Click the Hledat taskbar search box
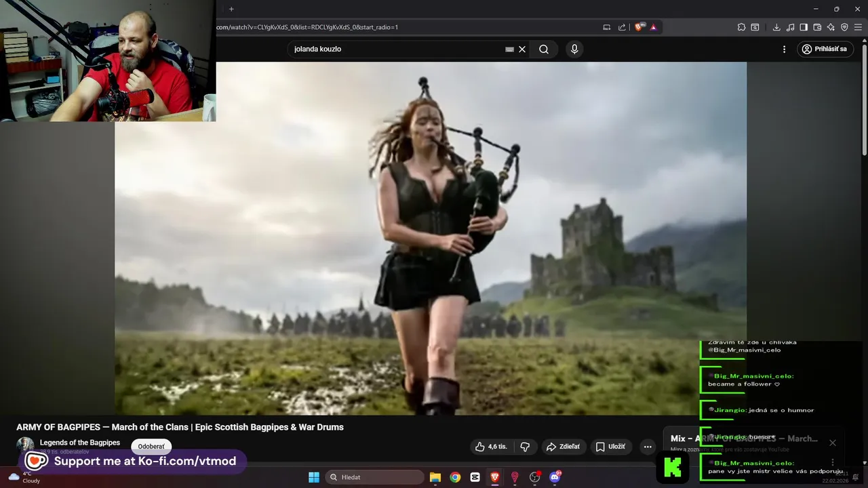 click(375, 477)
